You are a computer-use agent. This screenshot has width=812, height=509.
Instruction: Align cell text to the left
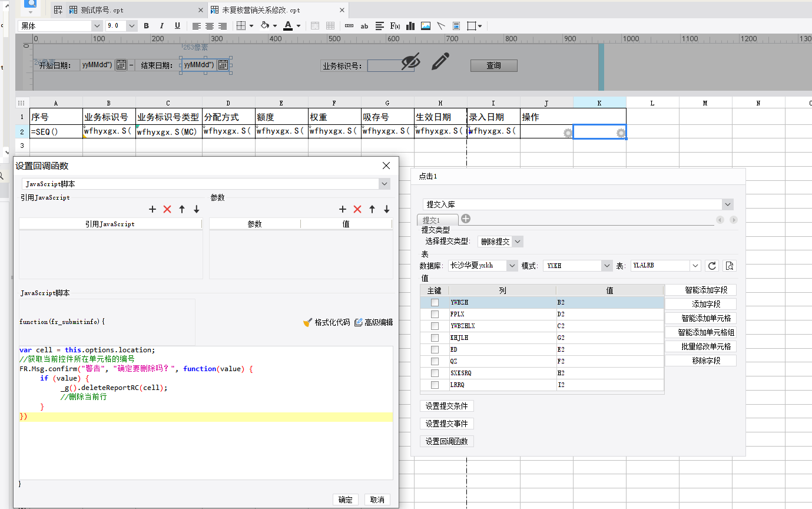[x=196, y=26]
